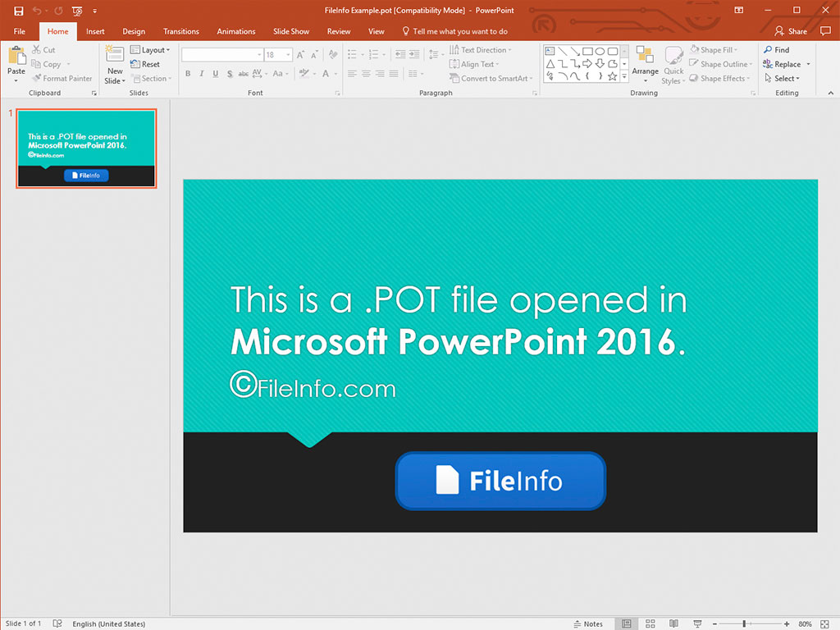This screenshot has height=630, width=840.
Task: Open Customize Quick Access Toolbar dropdown
Action: pos(95,11)
